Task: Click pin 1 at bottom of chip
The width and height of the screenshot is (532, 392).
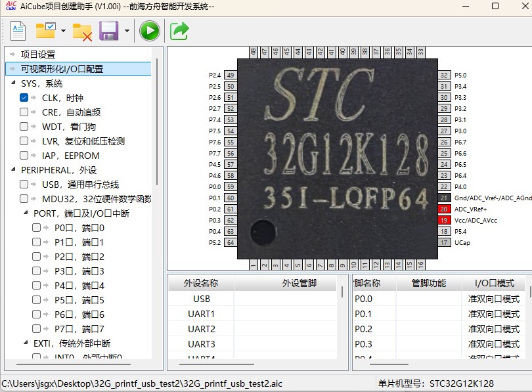Action: tap(253, 265)
